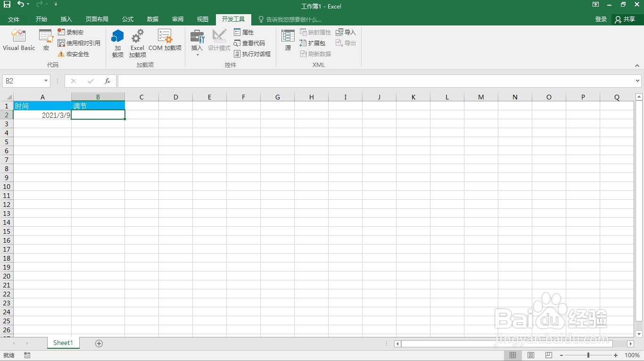Click Map Properties (映射属性)
The image size is (644, 361).
pos(315,32)
